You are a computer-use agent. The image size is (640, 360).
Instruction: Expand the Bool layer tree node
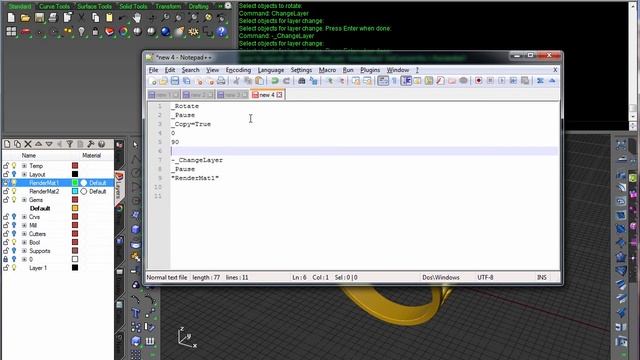24,242
